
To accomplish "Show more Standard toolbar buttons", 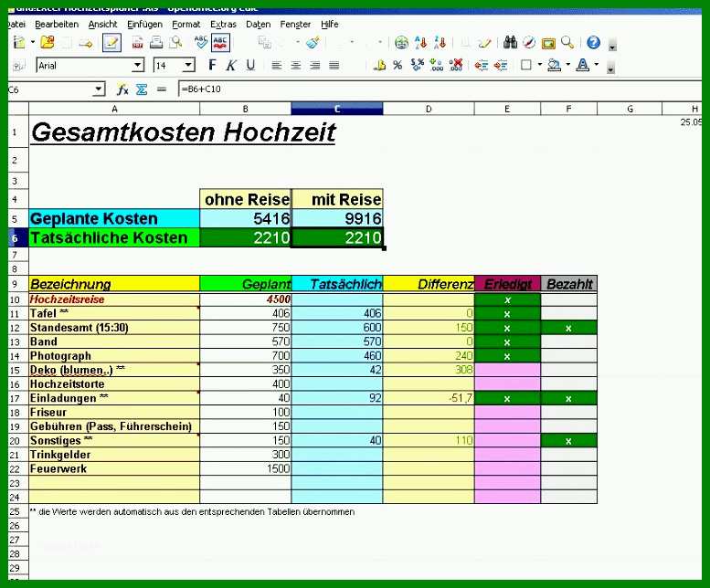I will pyautogui.click(x=611, y=46).
